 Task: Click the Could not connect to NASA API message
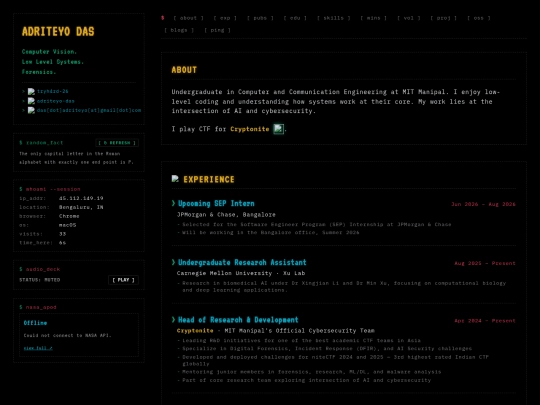click(x=68, y=335)
